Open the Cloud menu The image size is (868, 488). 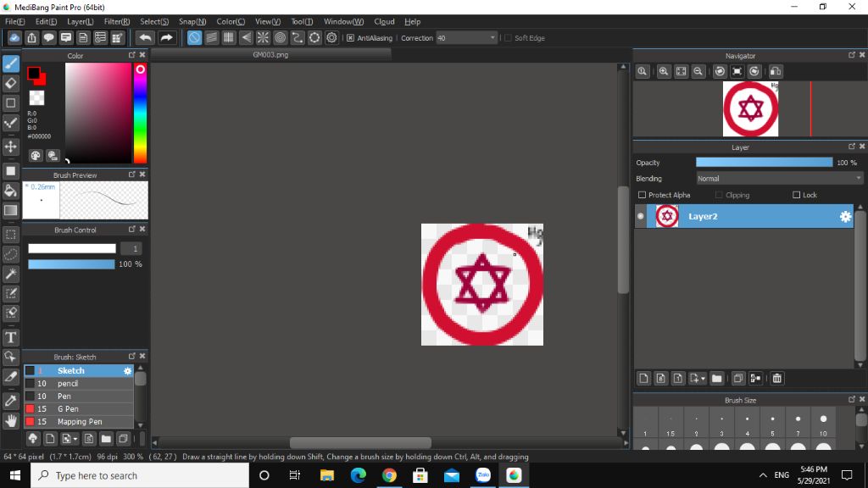tap(384, 21)
